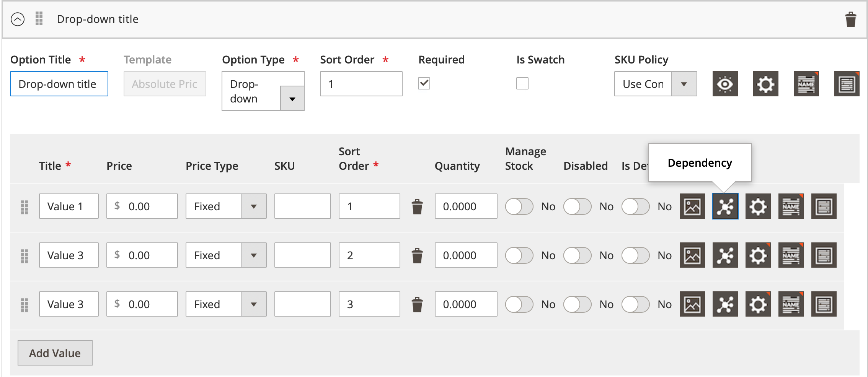Click dependency icon in row with sort order 3
The width and height of the screenshot is (868, 377).
point(725,304)
